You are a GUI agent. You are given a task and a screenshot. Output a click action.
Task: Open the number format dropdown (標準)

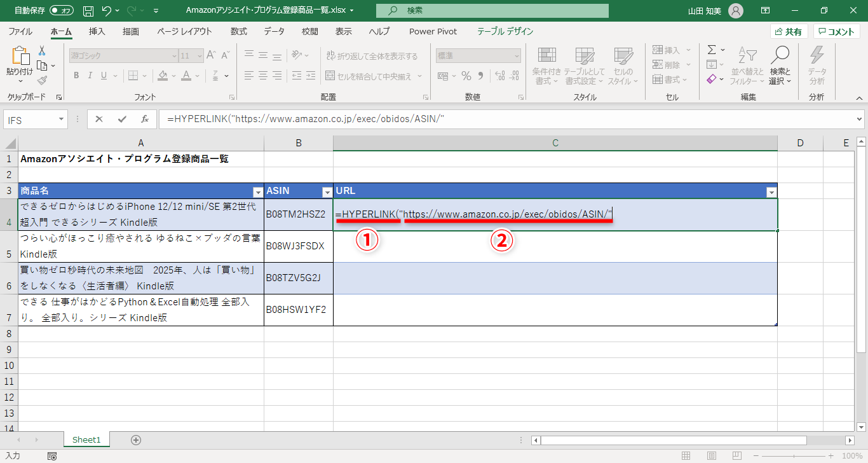pos(516,56)
